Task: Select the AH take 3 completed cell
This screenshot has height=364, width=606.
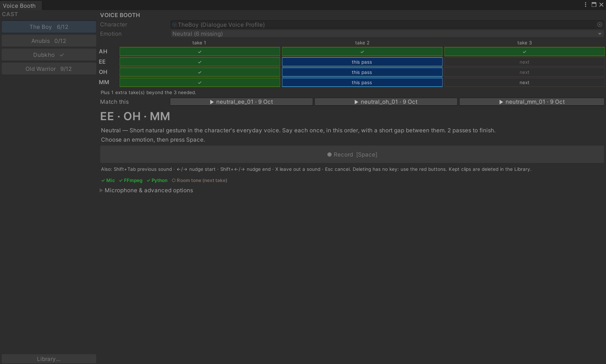Action: [x=525, y=52]
